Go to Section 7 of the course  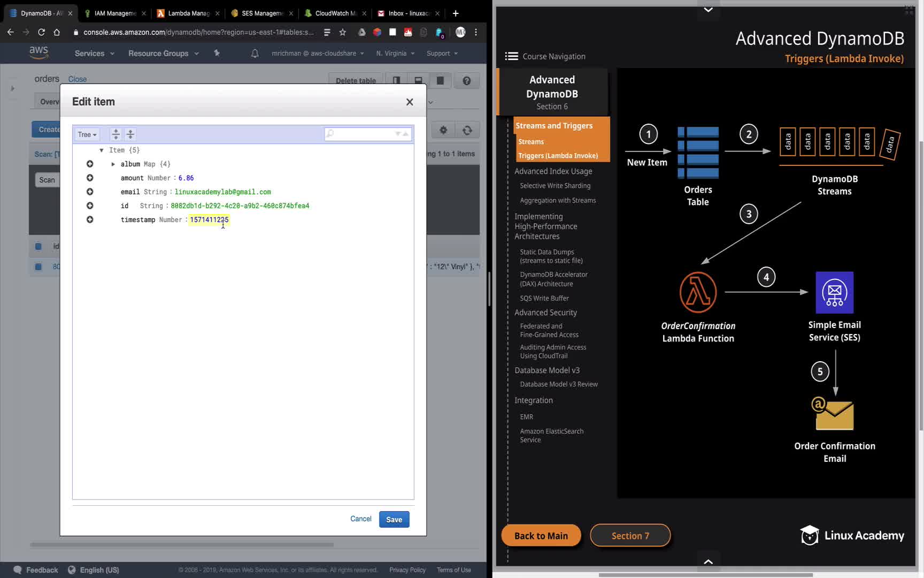click(x=630, y=536)
